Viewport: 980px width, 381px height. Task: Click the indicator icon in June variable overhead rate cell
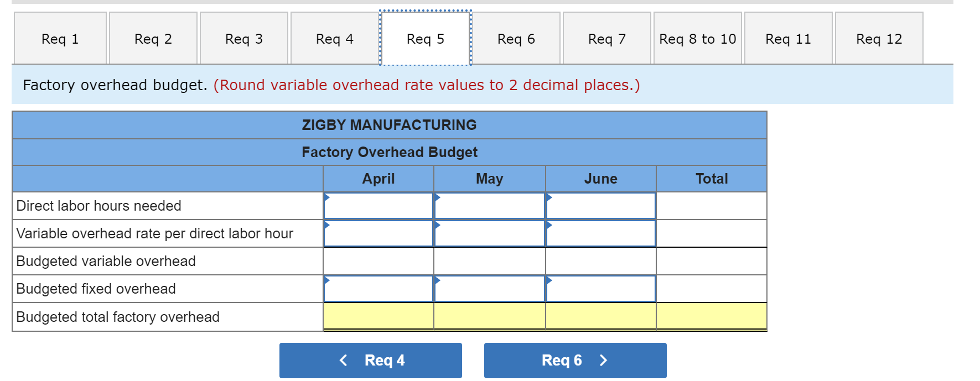(x=550, y=225)
